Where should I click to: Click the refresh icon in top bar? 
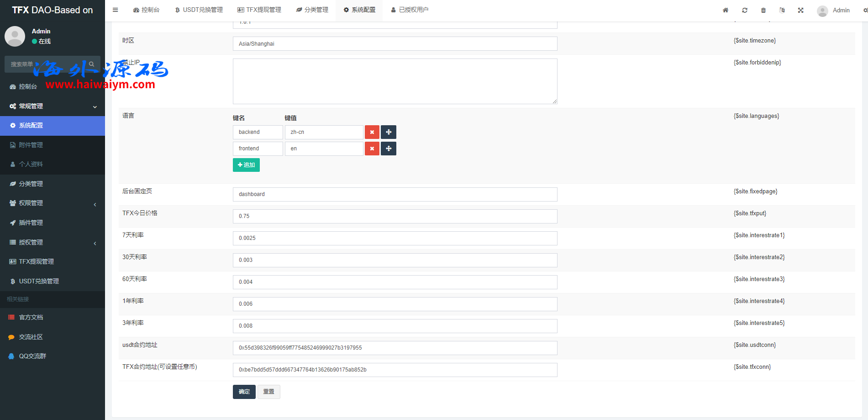coord(745,10)
